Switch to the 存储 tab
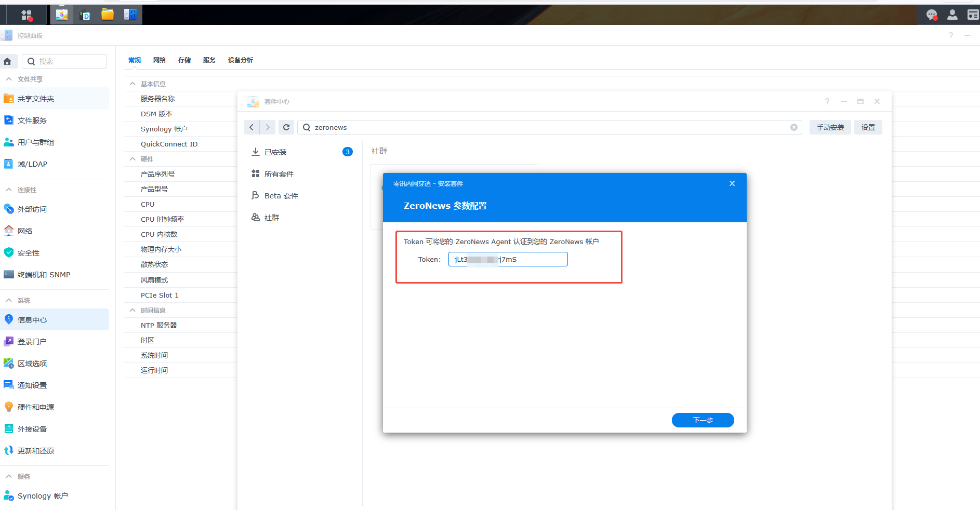 tap(184, 60)
